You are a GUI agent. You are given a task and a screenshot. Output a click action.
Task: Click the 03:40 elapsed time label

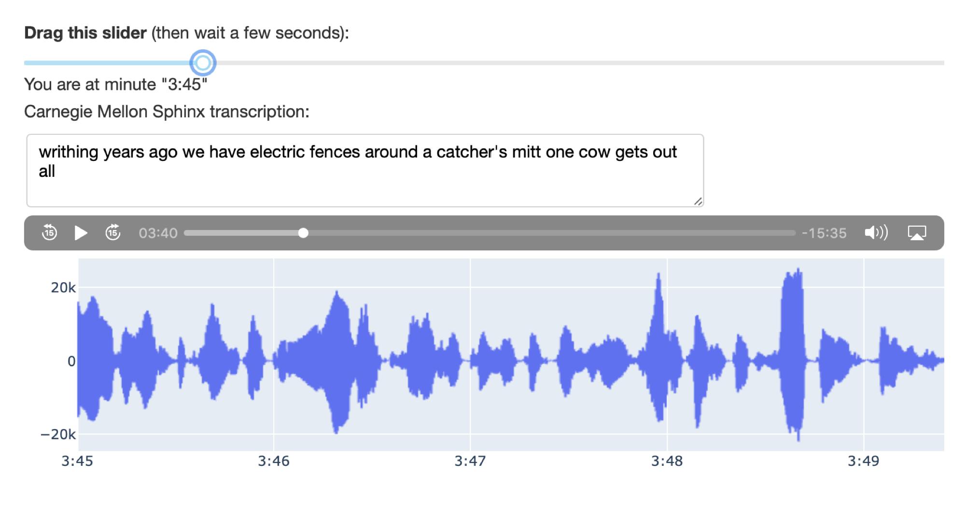pos(158,233)
